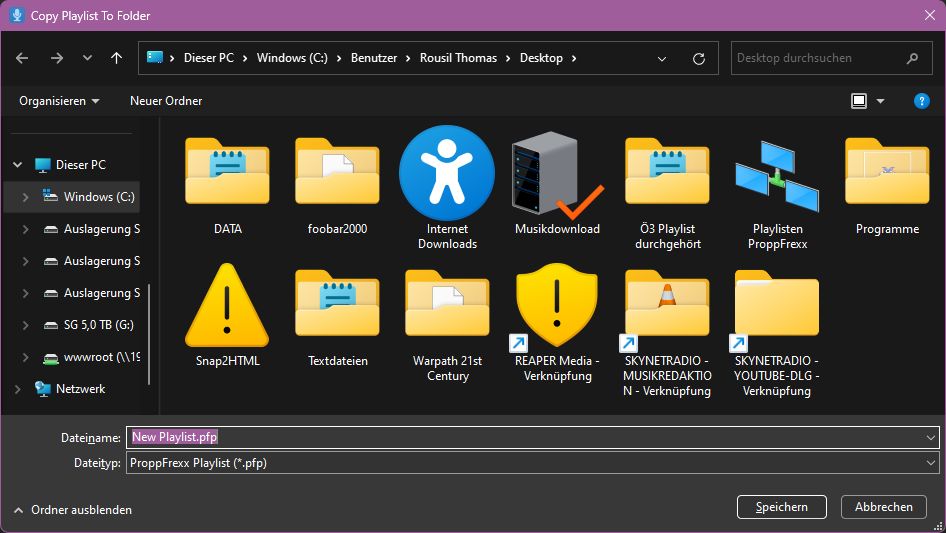The width and height of the screenshot is (946, 533).
Task: Click the blue help question mark icon
Action: (x=922, y=101)
